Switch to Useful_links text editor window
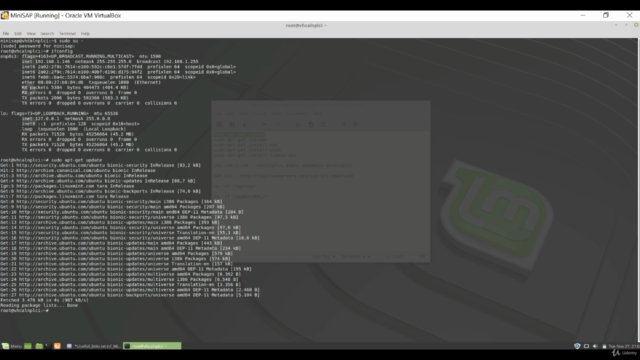The image size is (640, 360). point(93,346)
